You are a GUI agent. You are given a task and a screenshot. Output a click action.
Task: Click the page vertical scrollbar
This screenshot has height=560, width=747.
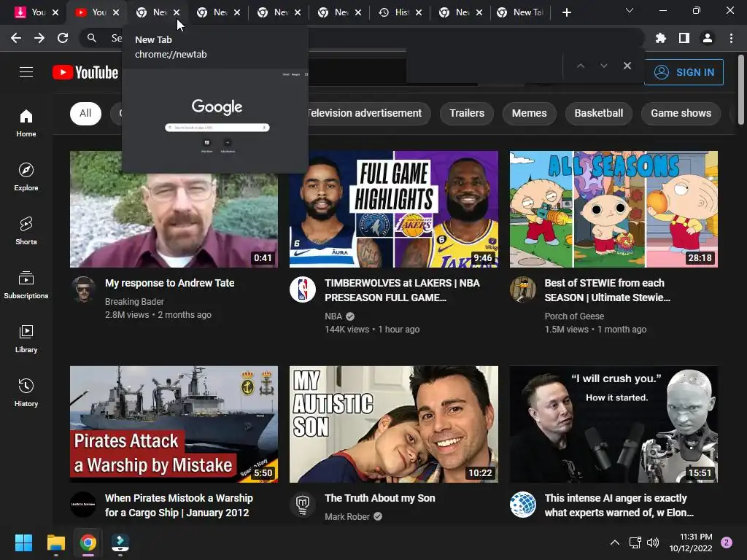click(741, 90)
